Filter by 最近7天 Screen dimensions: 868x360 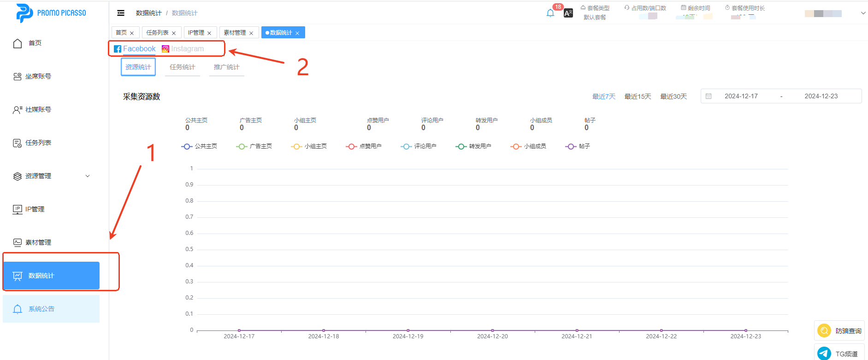604,96
